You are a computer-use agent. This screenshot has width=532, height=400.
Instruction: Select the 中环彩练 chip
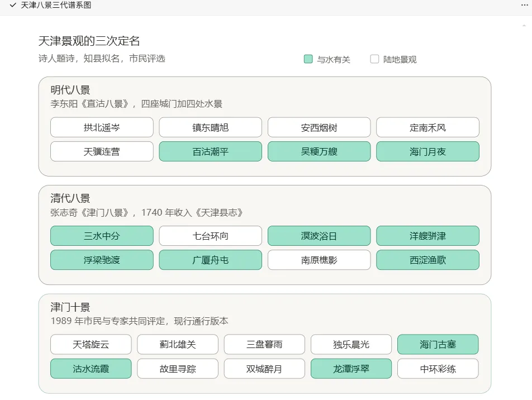pyautogui.click(x=438, y=369)
